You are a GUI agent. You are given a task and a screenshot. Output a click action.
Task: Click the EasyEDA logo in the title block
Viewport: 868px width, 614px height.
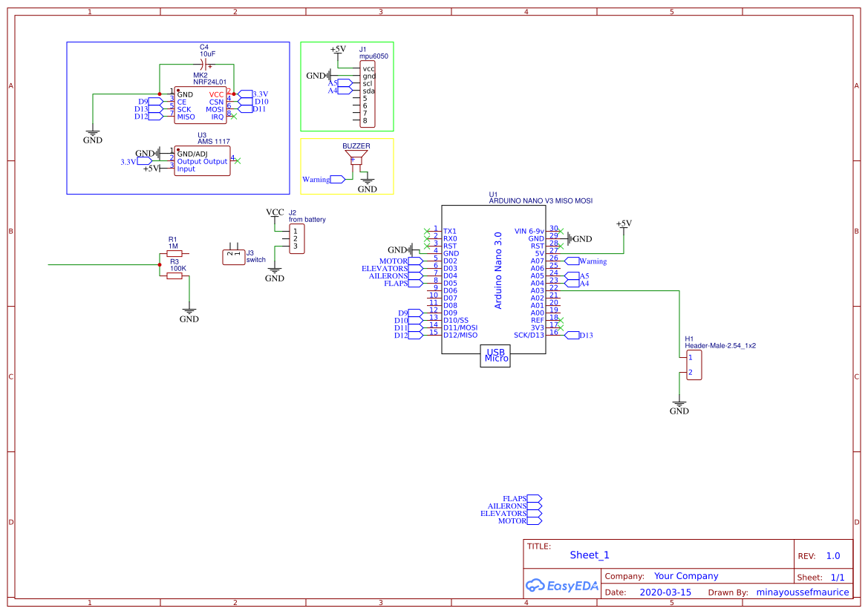pyautogui.click(x=561, y=587)
